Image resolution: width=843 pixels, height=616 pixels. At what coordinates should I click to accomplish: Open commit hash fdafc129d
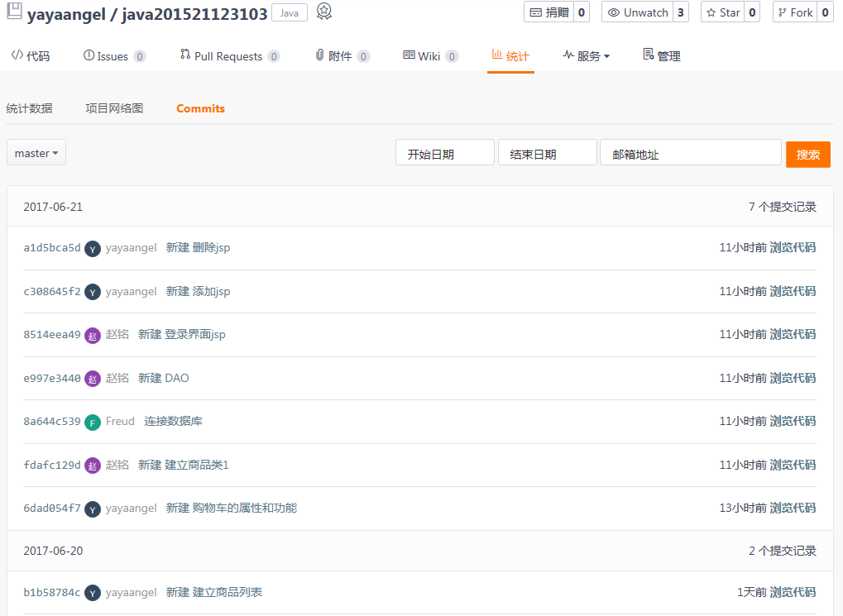pos(51,465)
